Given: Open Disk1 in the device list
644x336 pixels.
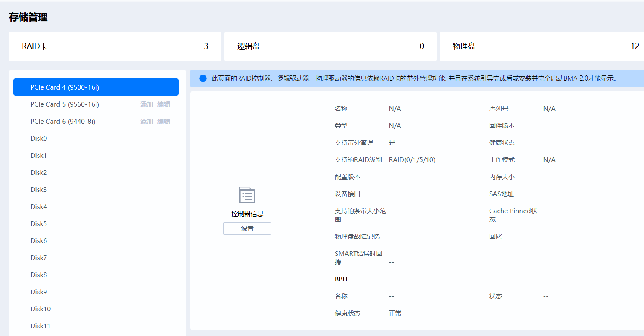Looking at the screenshot, I should click(38, 156).
